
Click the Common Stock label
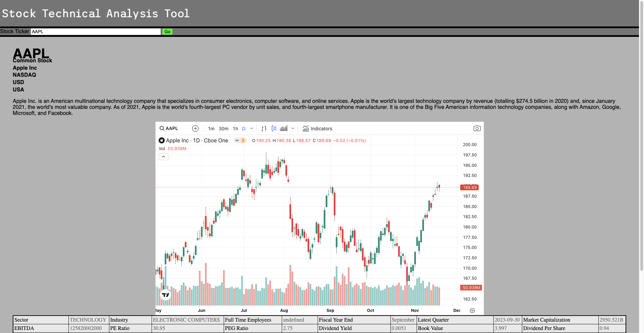click(33, 60)
